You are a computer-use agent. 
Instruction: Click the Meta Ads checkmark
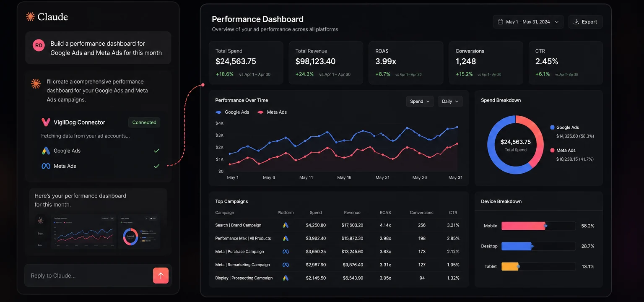(156, 166)
